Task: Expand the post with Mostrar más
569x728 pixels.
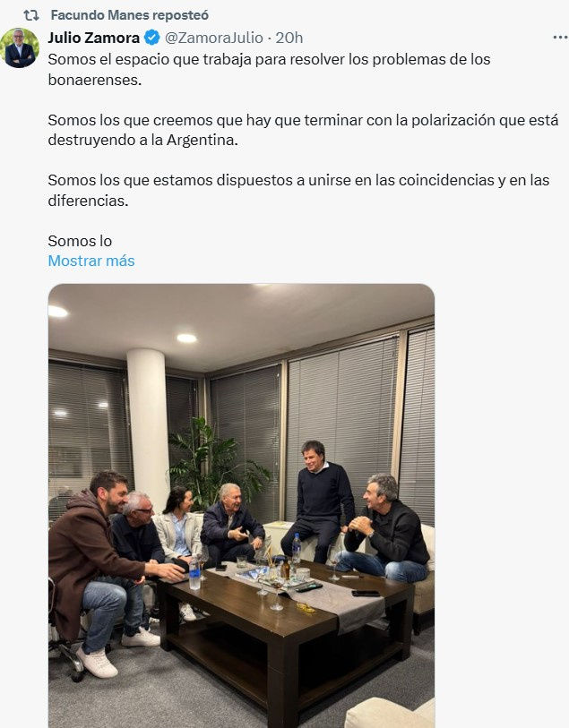Action: [x=91, y=261]
